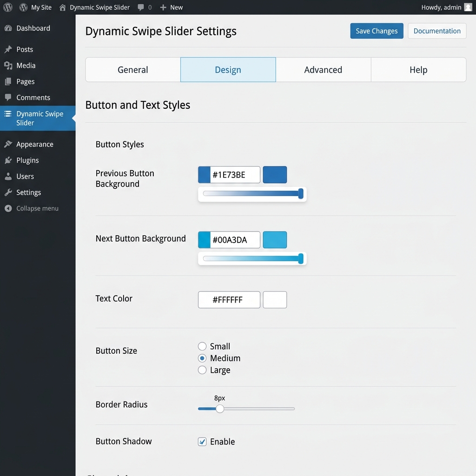The height and width of the screenshot is (476, 476).
Task: Click the Border Radius slider handle
Action: click(x=220, y=409)
